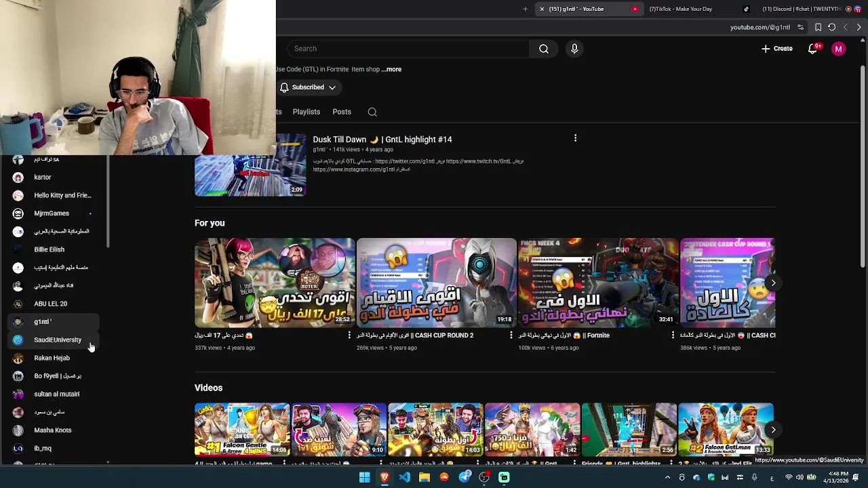Open site settings icon beside youtube.com URL

(801, 27)
